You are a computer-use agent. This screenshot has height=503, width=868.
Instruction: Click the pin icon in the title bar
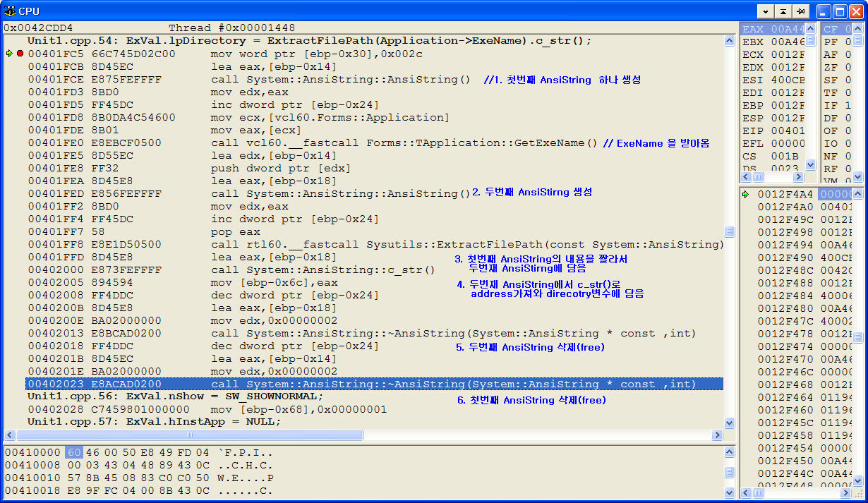click(x=800, y=11)
